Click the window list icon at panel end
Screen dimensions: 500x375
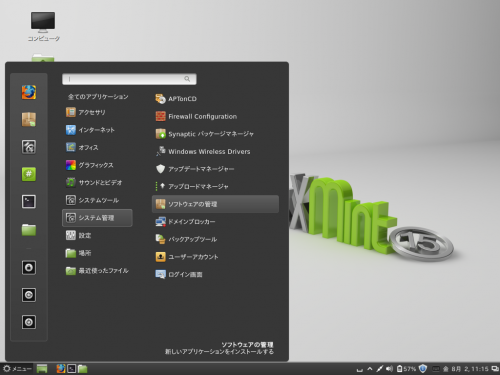495,369
